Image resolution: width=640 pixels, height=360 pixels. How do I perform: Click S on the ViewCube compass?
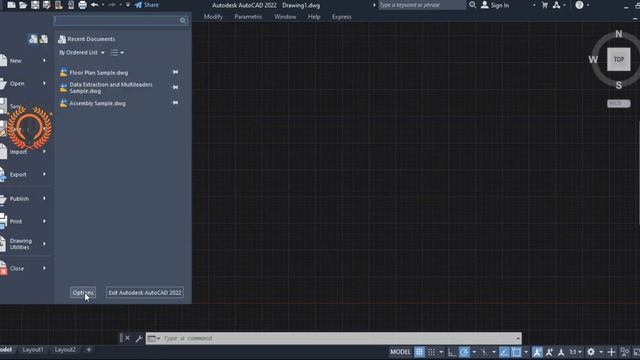click(x=619, y=85)
